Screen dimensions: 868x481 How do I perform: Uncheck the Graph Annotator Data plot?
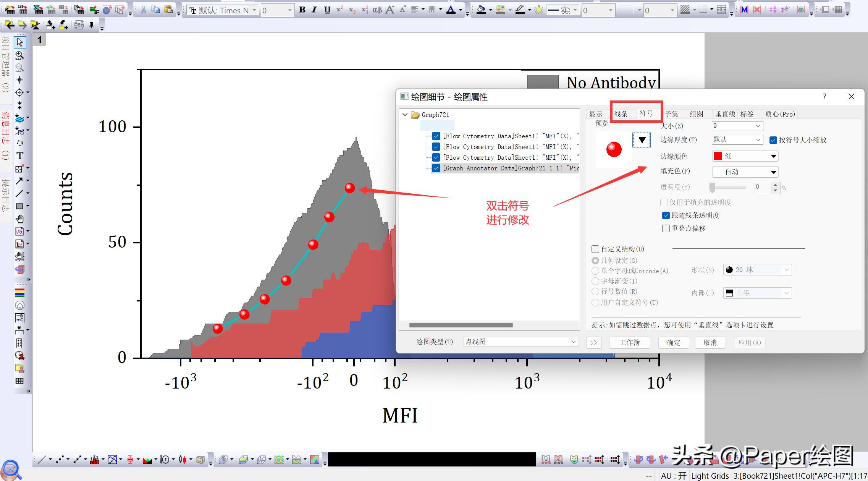tap(436, 168)
